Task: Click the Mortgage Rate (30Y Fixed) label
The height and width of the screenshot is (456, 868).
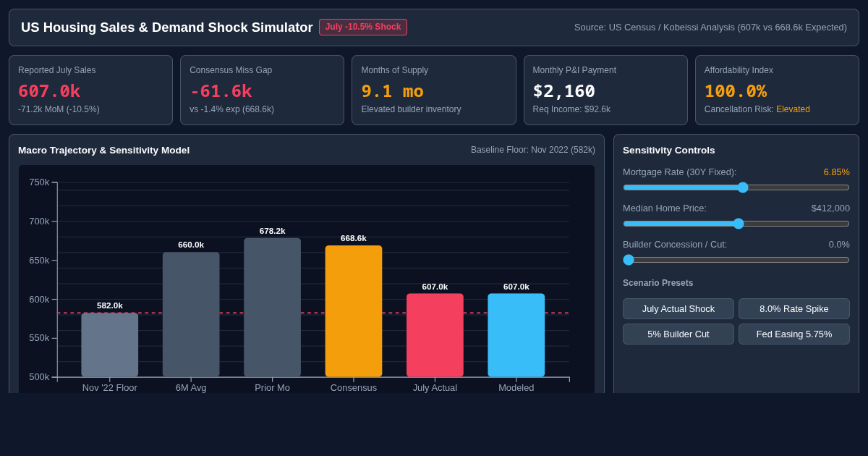Action: coord(680,172)
